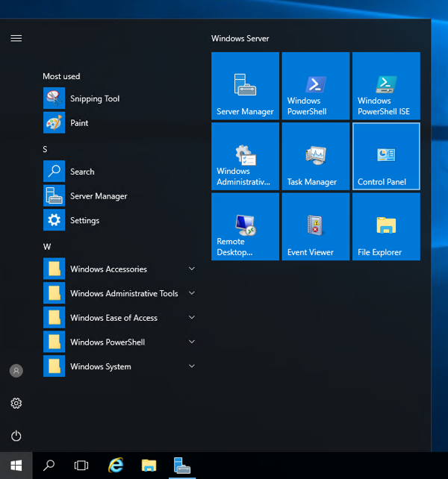The width and height of the screenshot is (448, 479).
Task: Expand the Windows System chevron
Action: (192, 366)
